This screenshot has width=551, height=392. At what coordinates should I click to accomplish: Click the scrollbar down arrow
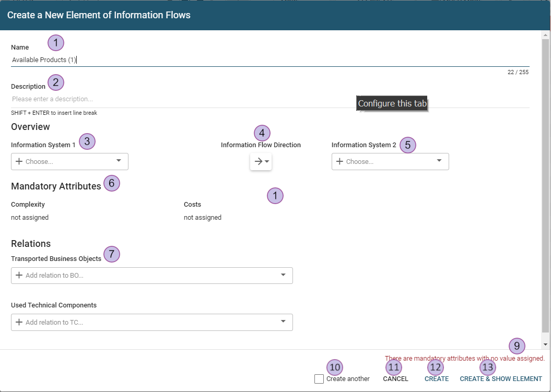[x=546, y=345]
